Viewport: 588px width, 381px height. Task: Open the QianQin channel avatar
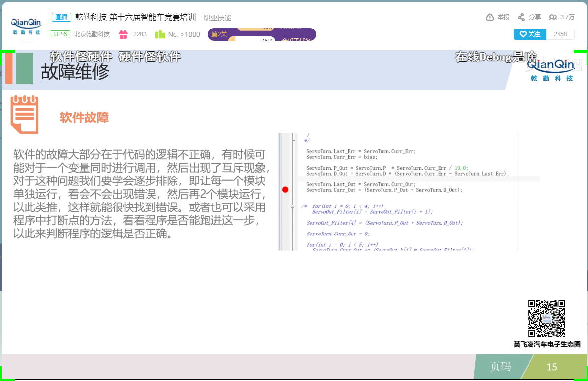[26, 26]
